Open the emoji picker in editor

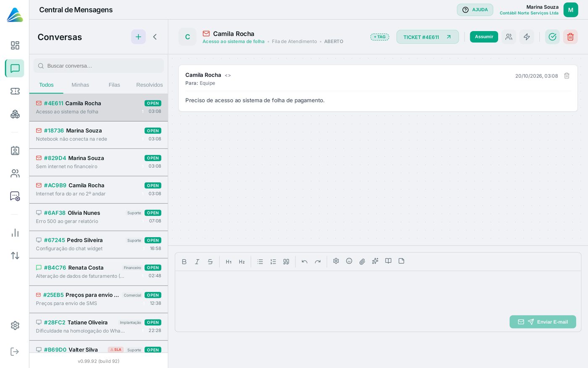[349, 261]
